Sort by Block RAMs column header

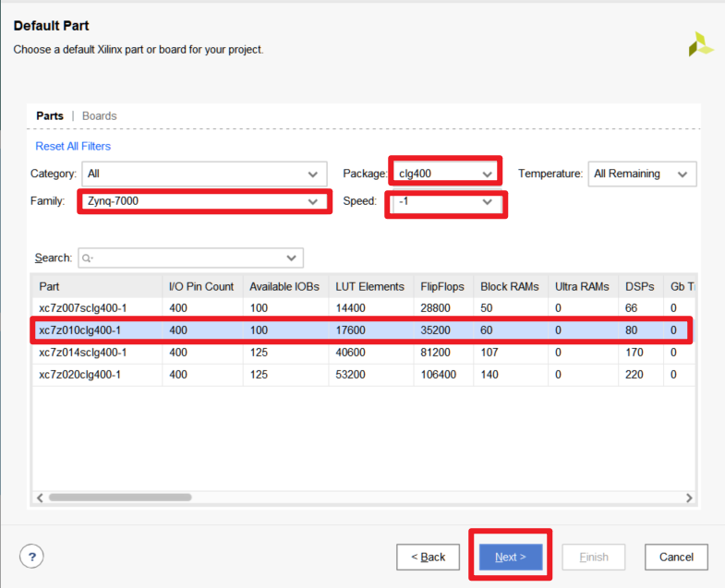click(x=511, y=286)
